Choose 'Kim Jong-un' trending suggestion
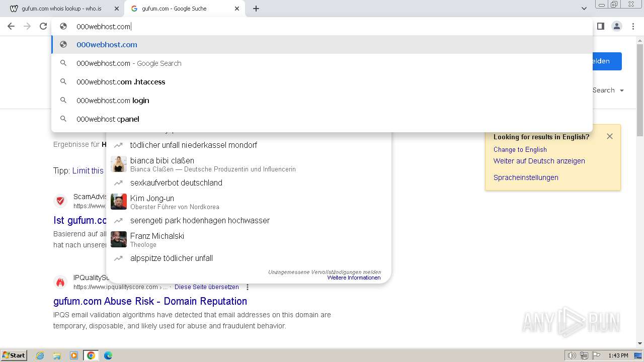Viewport: 644px width, 362px height. [x=249, y=202]
